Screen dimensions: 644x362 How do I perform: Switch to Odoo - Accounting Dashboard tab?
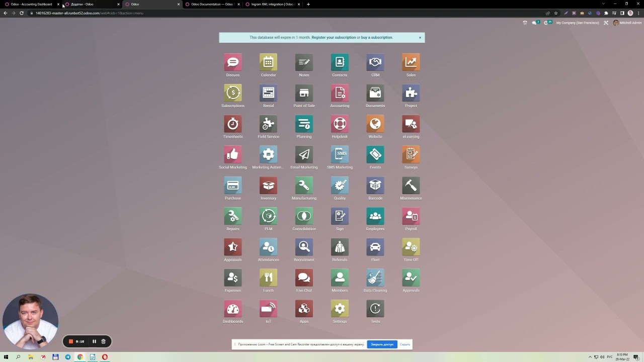tap(31, 4)
